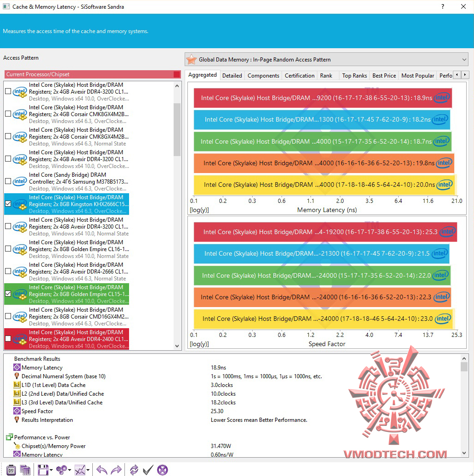This screenshot has height=476, width=474.
Task: Click the Memory Latency result diamond icon
Action: [17, 367]
